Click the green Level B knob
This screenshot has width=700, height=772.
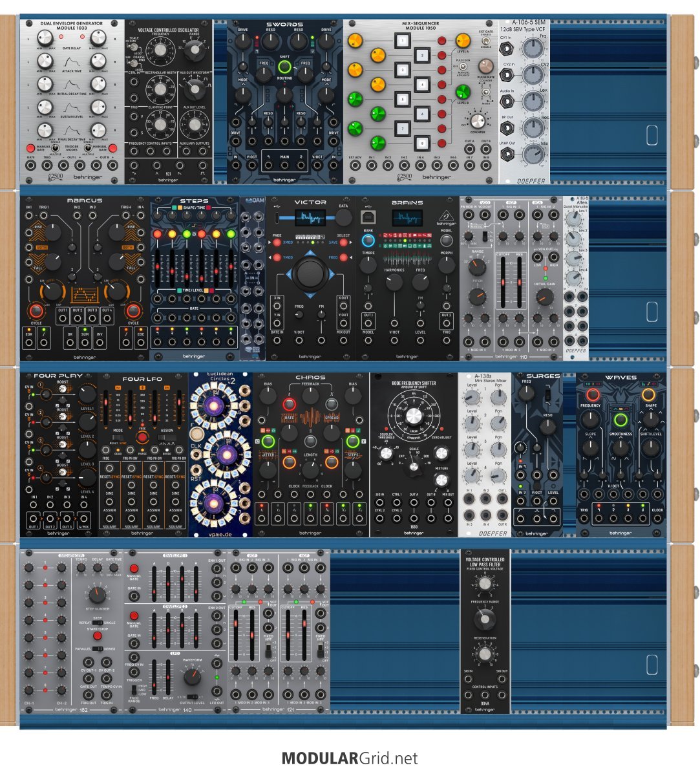[x=463, y=92]
